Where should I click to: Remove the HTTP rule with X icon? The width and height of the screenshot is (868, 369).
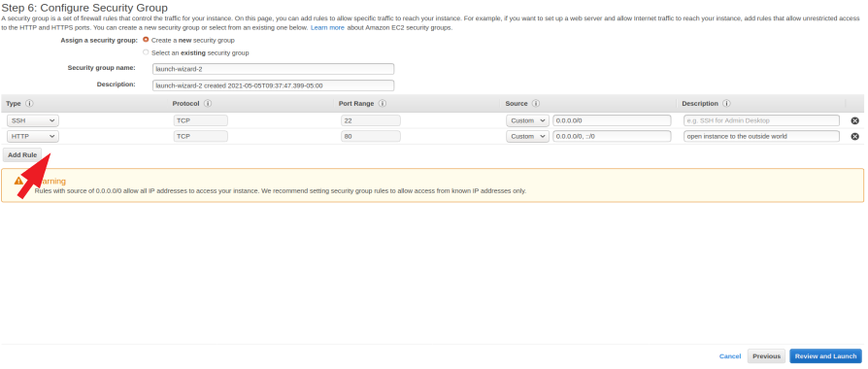coord(854,136)
